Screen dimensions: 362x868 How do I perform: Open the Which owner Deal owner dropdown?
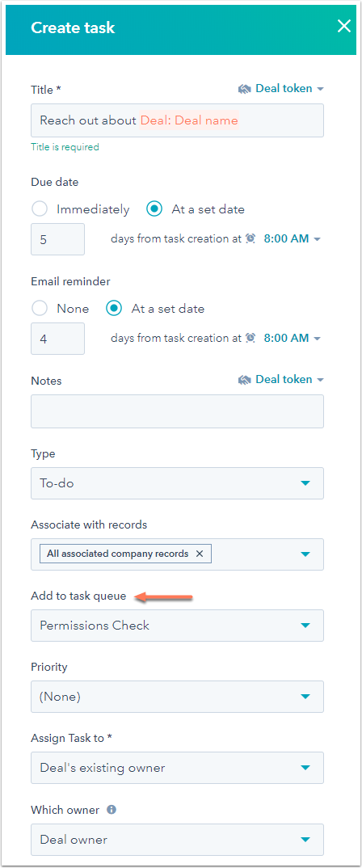[177, 840]
